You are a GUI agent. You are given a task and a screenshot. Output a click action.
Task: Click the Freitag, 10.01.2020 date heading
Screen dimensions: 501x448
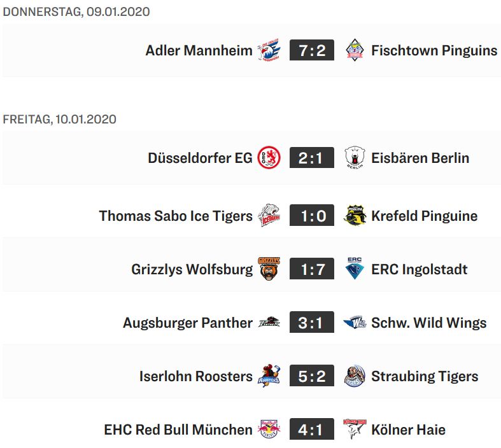pos(59,119)
